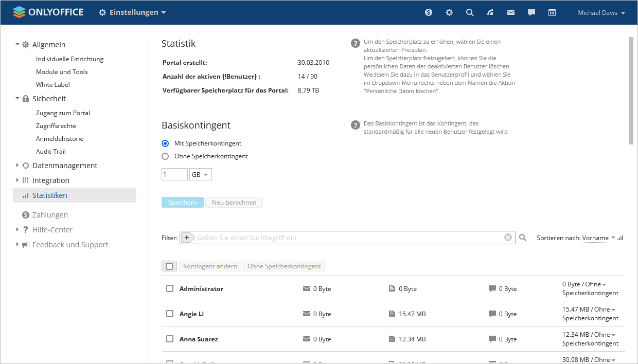638x364 pixels.
Task: Open Module und Tools page
Action: [x=62, y=72]
